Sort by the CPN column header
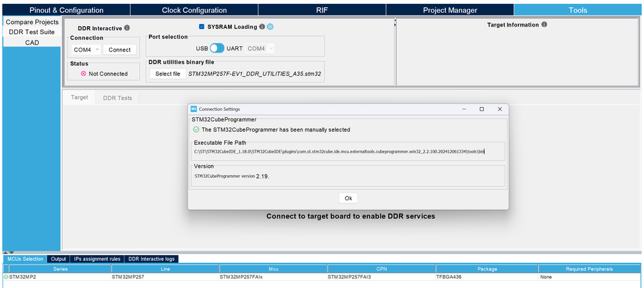 [382, 269]
